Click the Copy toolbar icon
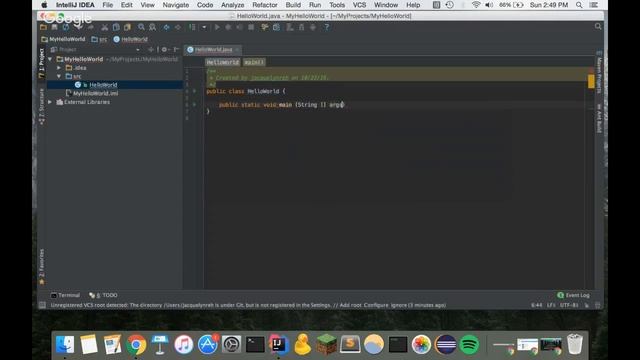Image resolution: width=640 pixels, height=360 pixels. (x=116, y=27)
